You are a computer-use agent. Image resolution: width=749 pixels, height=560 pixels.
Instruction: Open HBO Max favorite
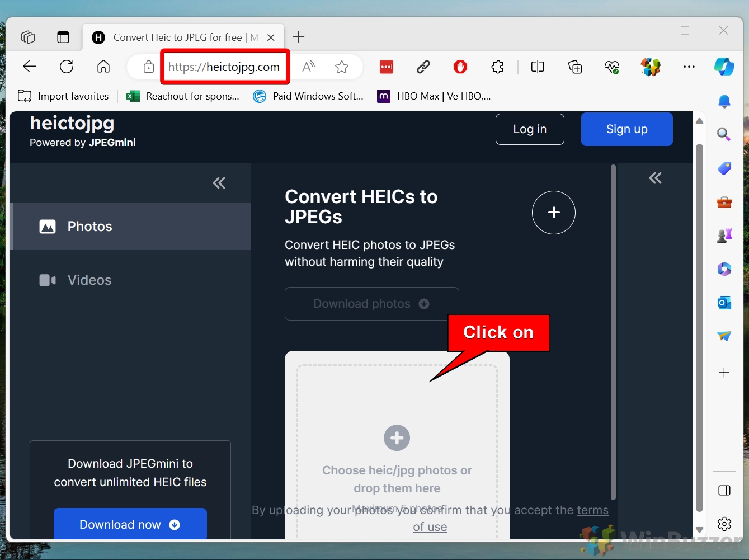[x=434, y=96]
